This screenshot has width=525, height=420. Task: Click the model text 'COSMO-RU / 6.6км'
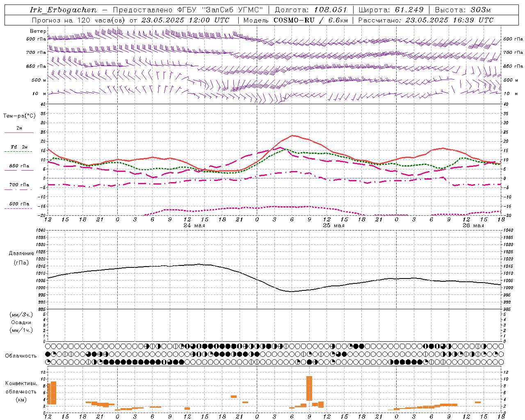tap(311, 20)
